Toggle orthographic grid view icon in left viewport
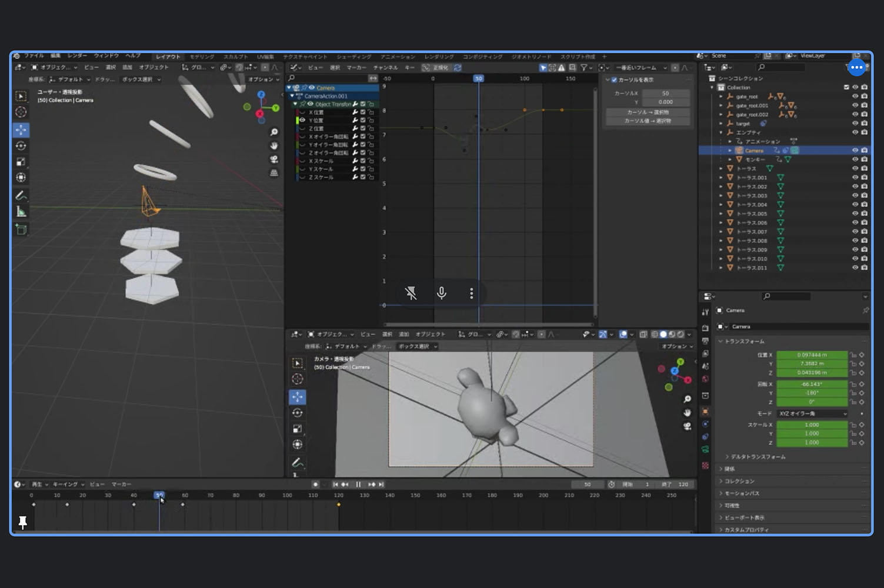 (274, 173)
